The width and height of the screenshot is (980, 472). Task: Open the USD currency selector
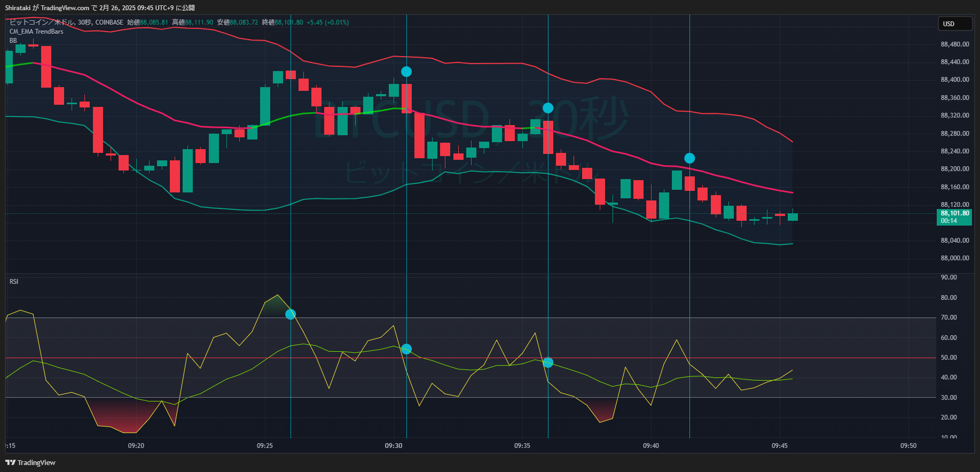(x=955, y=24)
